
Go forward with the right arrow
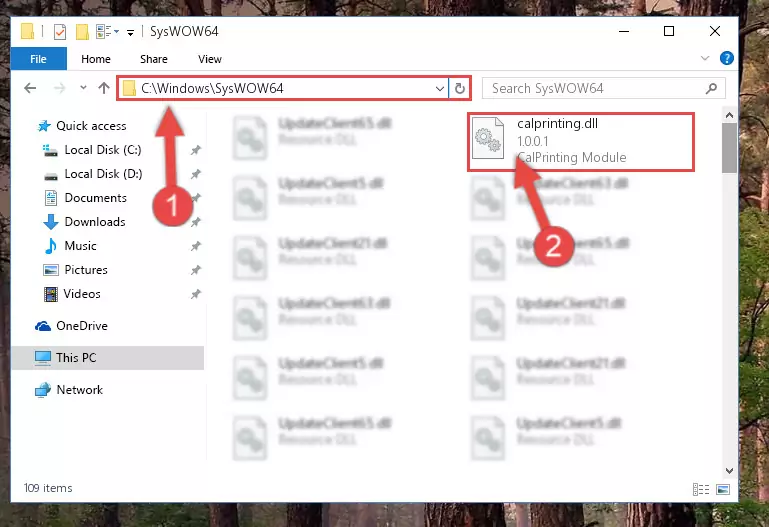click(x=59, y=88)
